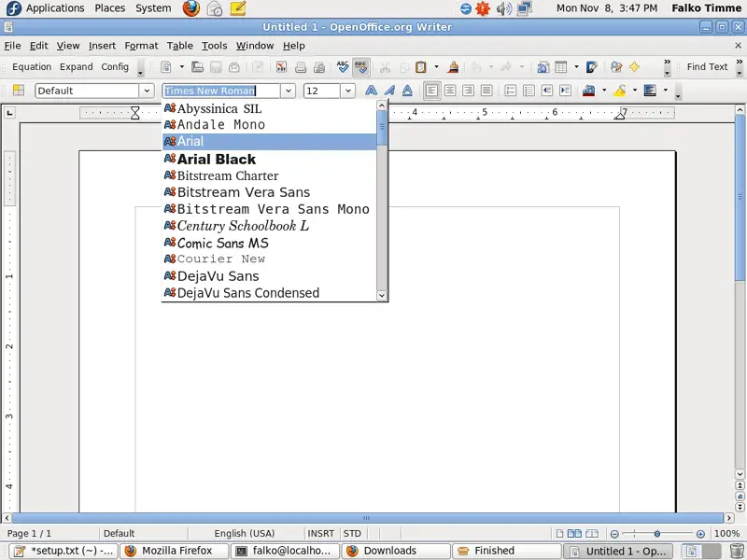Open Styles and Formatting icon
The width and height of the screenshot is (747, 560).
click(19, 91)
